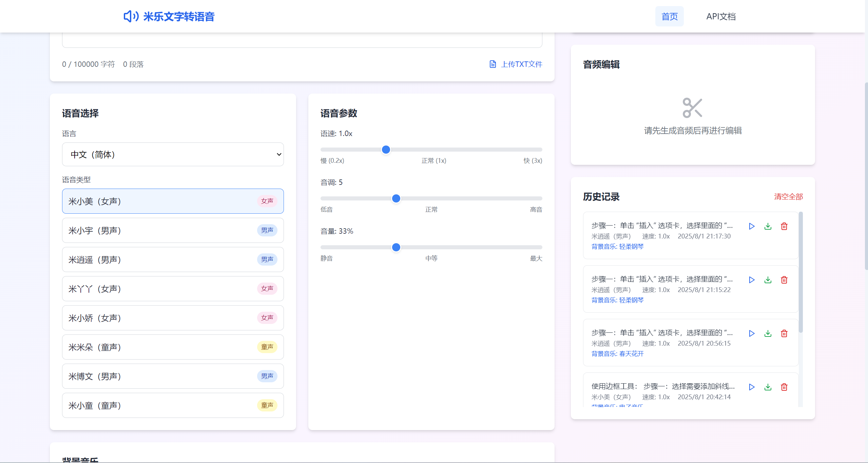The image size is (868, 463).
Task: Open the API文档 tab
Action: (x=721, y=16)
